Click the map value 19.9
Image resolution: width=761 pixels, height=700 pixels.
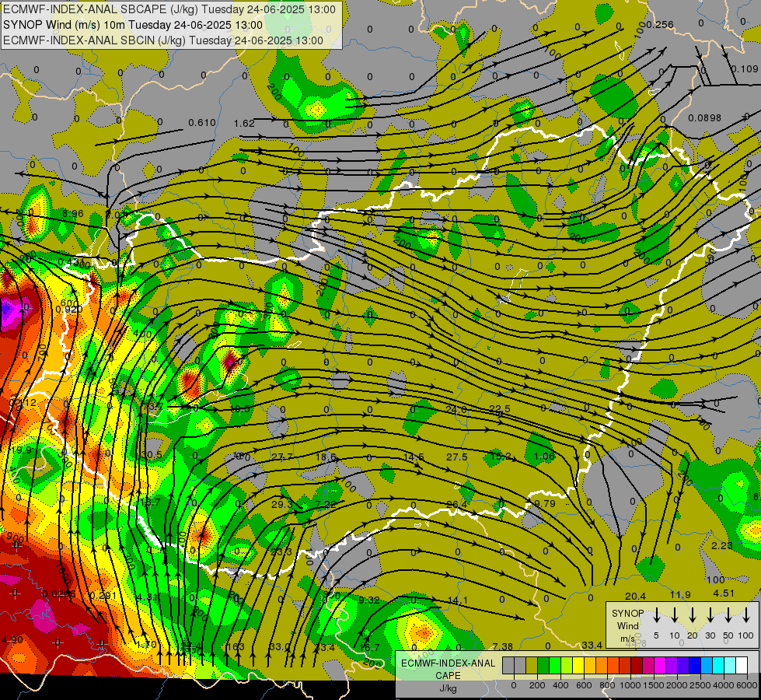click(x=21, y=450)
